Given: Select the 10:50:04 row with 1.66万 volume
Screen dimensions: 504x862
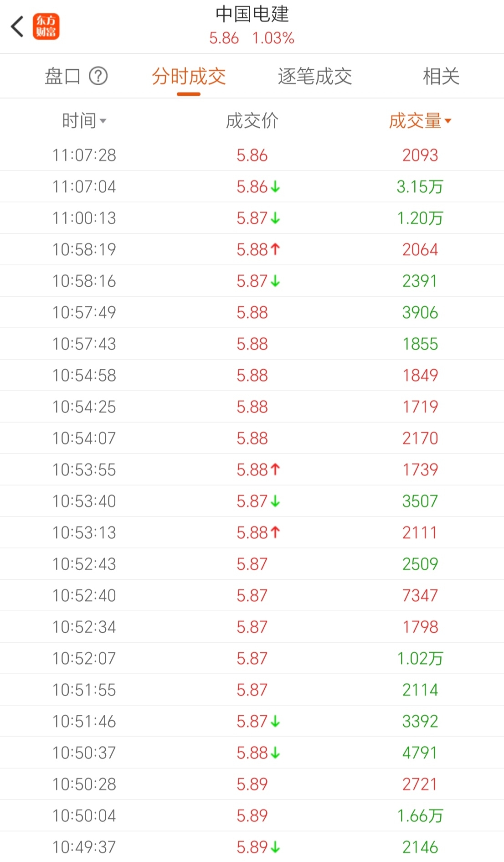Looking at the screenshot, I should pos(252,816).
